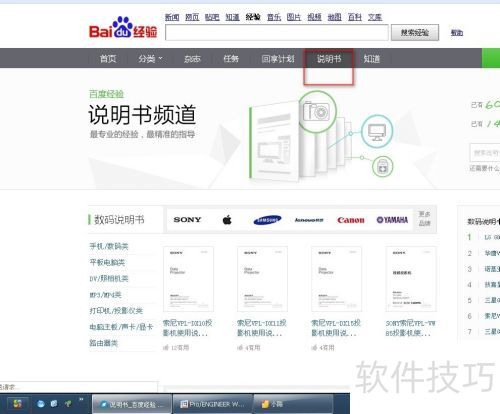
Task: Click the 12有用 thumbs-up count
Action: (x=176, y=348)
